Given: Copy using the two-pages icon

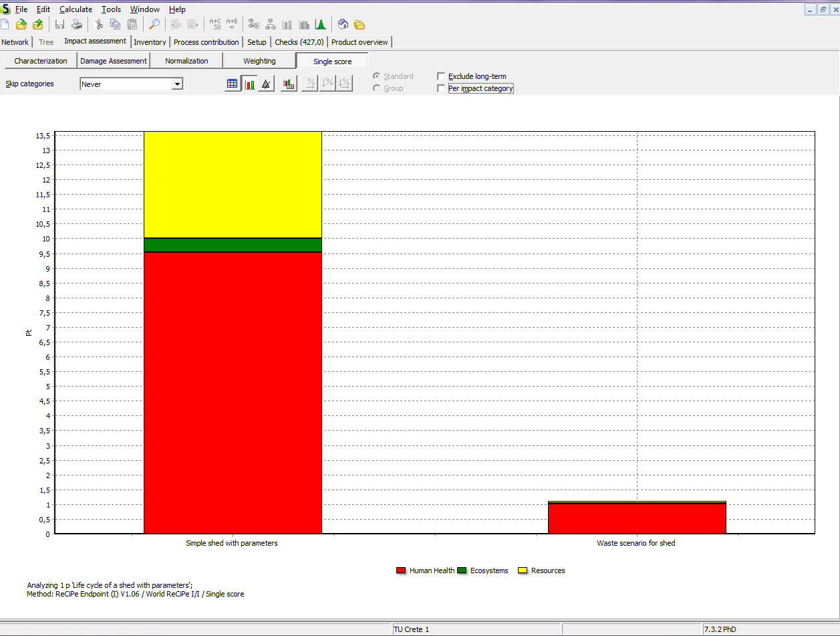Looking at the screenshot, I should [x=116, y=25].
